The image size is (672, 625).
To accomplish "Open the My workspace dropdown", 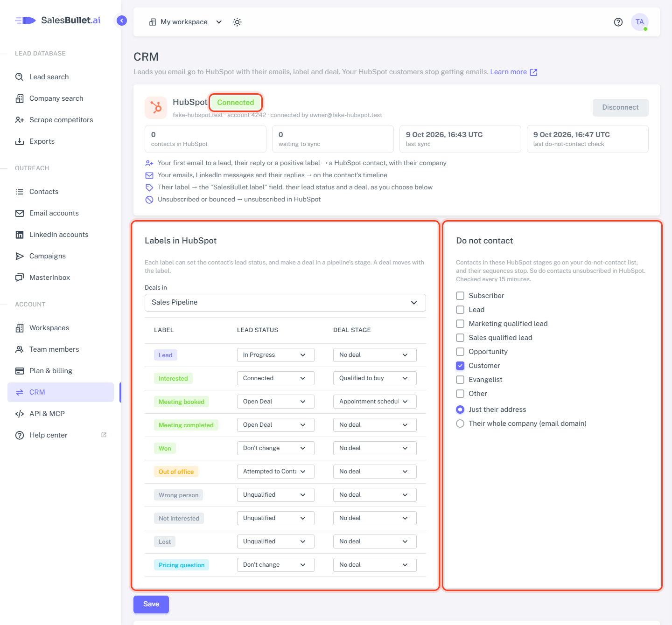I will 185,22.
